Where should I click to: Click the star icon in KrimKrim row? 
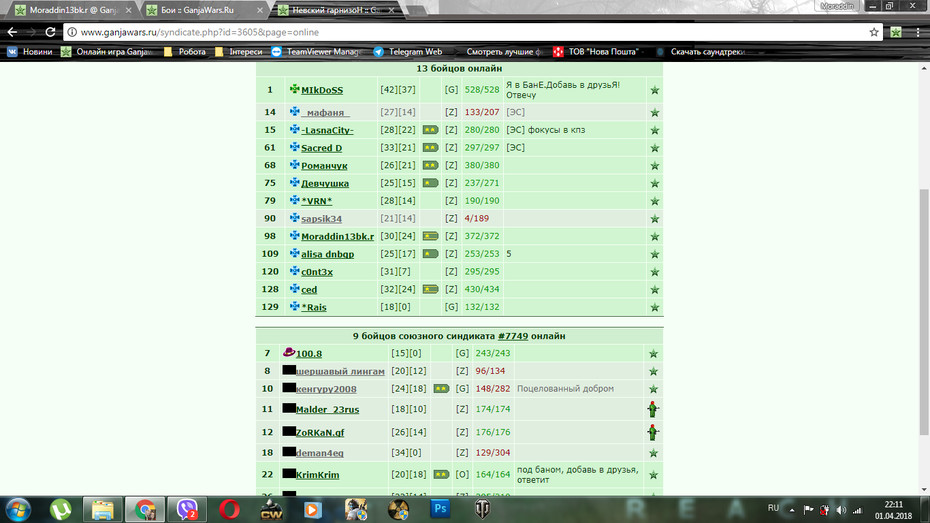(x=653, y=475)
